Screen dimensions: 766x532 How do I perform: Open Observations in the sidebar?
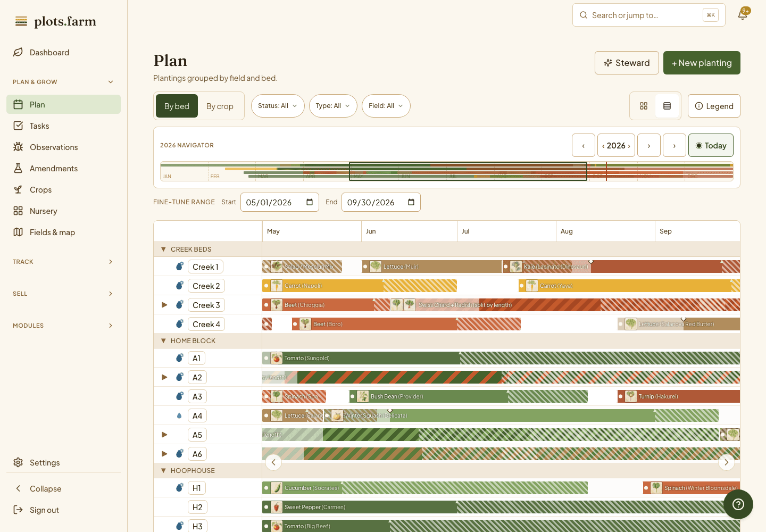tap(63, 147)
